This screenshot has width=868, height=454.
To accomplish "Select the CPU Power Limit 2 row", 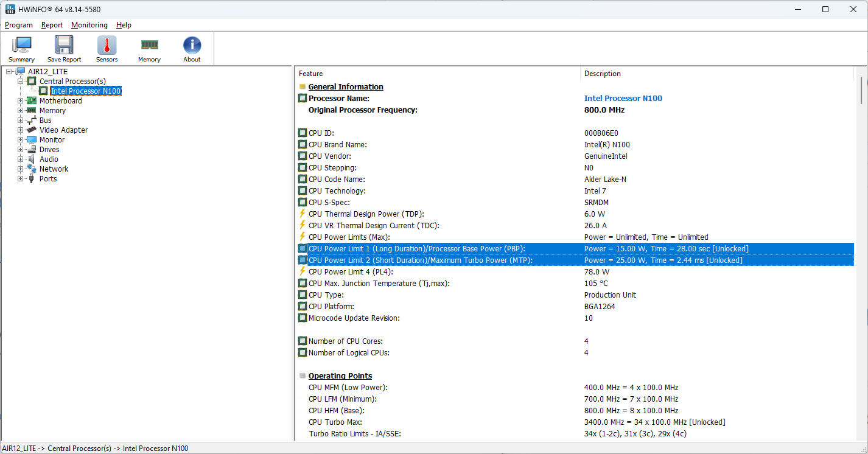I will (x=575, y=260).
